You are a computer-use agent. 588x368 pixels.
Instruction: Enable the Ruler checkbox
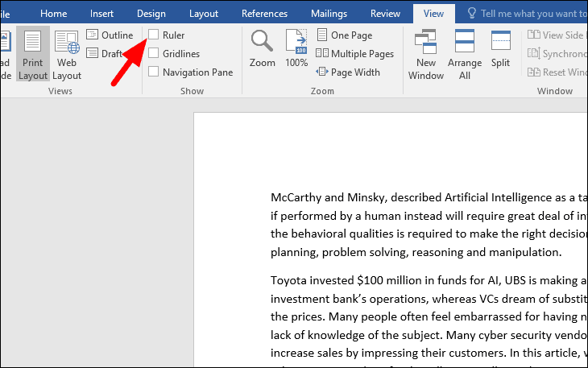click(153, 35)
